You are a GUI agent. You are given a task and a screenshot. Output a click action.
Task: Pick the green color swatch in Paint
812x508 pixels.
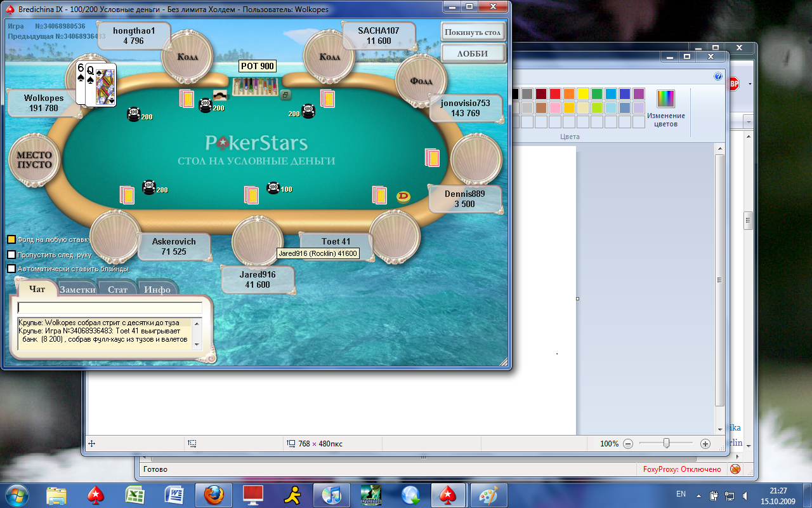597,94
